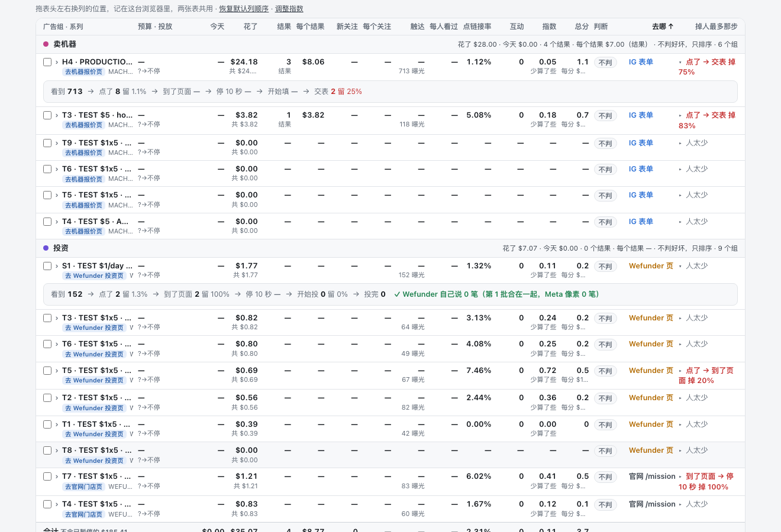Viewport: 781px width, 532px height.
Task: Expand the triangle beside 点了 → 交表 掉 83%
Action: (680, 115)
